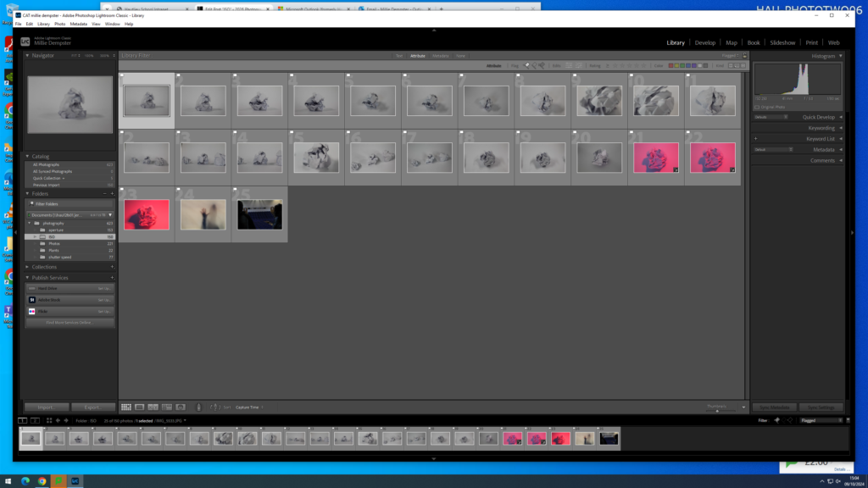Click the Sync Settings button
The image size is (868, 488).
click(821, 408)
